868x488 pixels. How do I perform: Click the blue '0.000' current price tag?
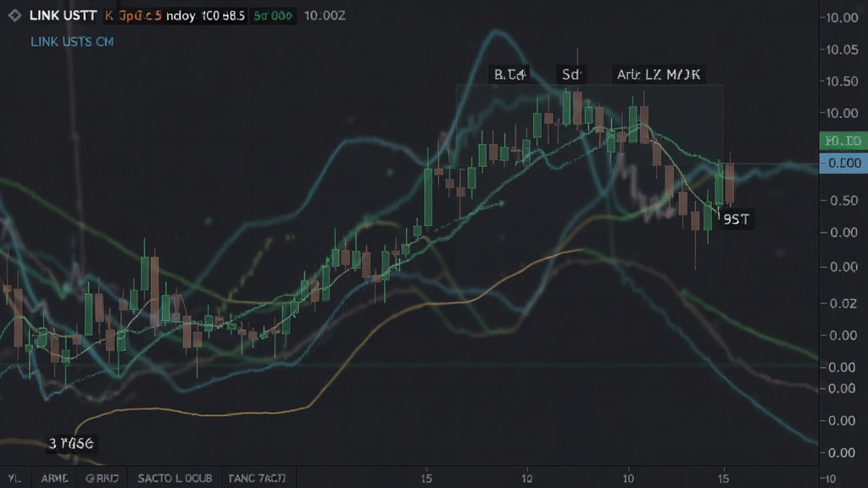click(x=843, y=164)
